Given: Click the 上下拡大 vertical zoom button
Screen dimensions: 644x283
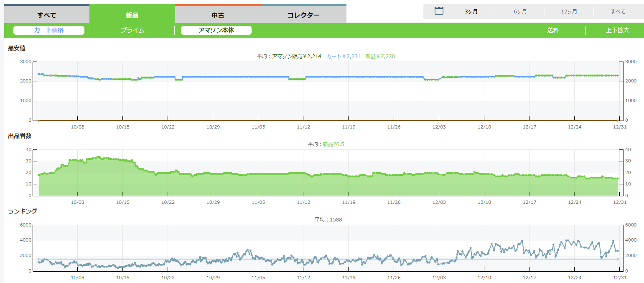Looking at the screenshot, I should coord(618,30).
